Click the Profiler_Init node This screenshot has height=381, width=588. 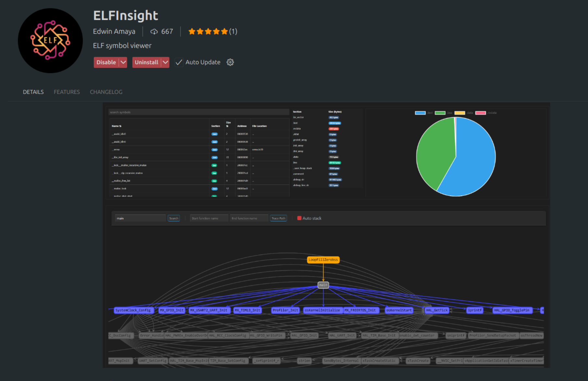tap(285, 310)
